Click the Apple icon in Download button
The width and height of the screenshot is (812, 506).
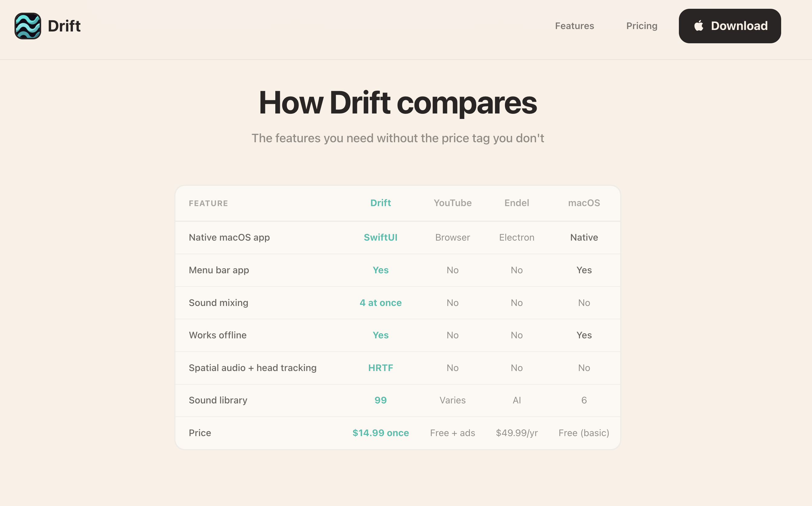[698, 26]
